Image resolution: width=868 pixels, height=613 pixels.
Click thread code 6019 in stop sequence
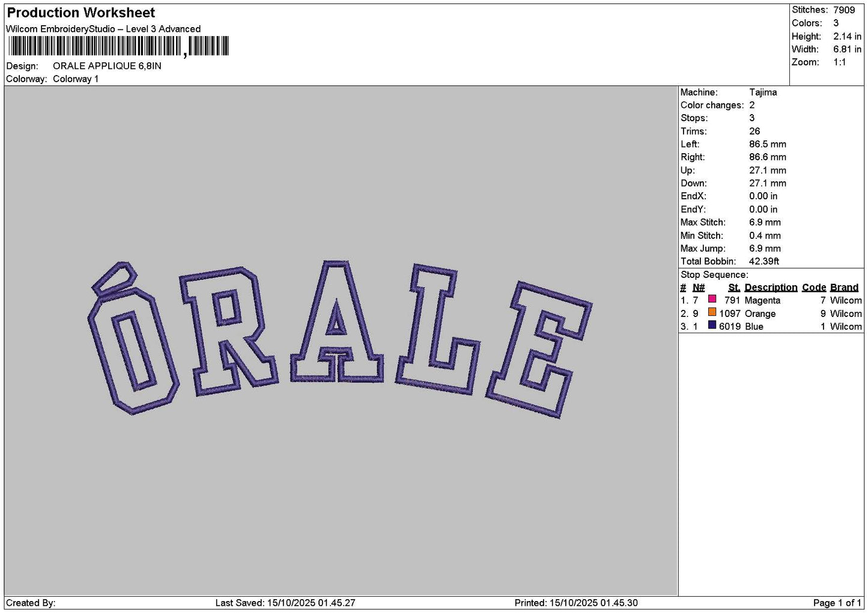coord(730,327)
